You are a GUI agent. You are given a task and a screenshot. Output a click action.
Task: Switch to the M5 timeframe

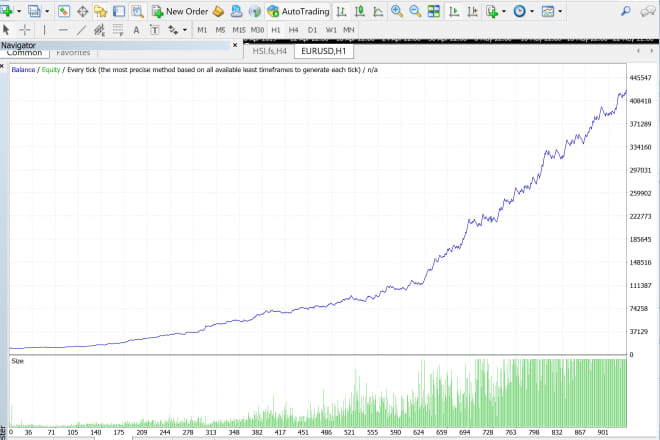220,30
